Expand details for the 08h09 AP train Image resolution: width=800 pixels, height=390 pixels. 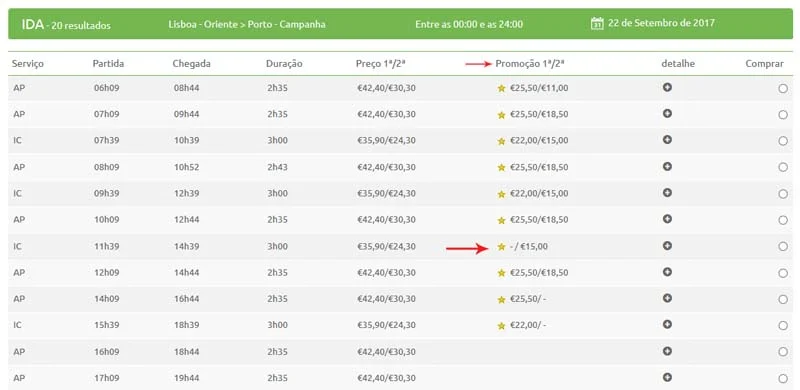667,166
